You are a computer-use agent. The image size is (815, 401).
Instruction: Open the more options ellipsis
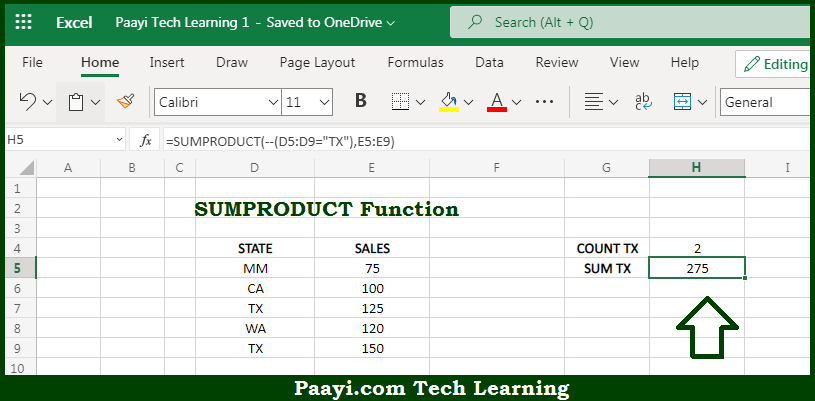tap(544, 101)
